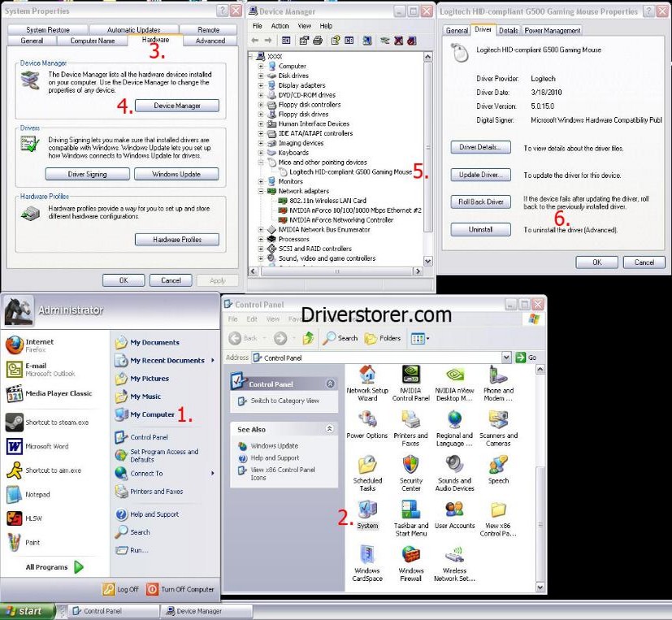Click the Go button beside address bar
This screenshot has width=672, height=620.
click(526, 358)
